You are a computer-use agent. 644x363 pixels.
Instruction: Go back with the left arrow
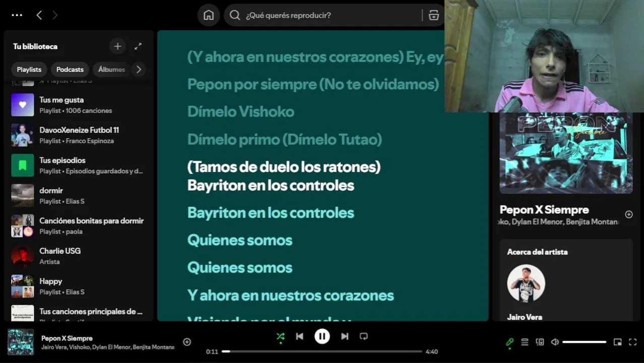point(39,15)
